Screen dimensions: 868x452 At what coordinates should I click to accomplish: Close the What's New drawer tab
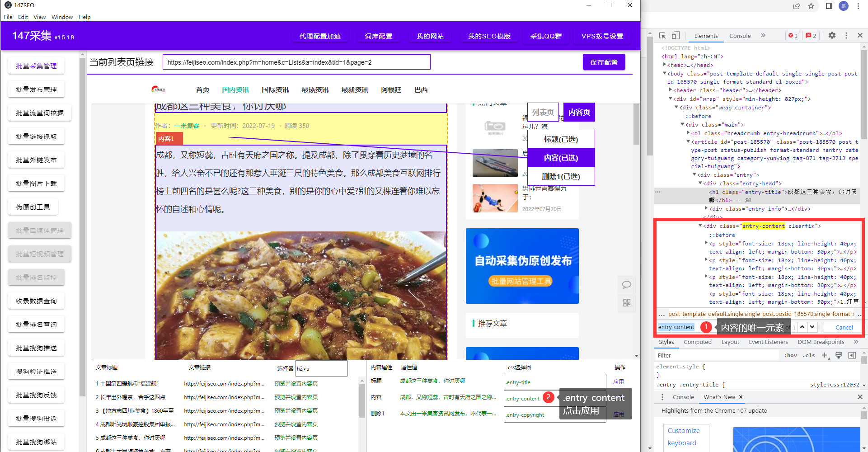coord(741,397)
